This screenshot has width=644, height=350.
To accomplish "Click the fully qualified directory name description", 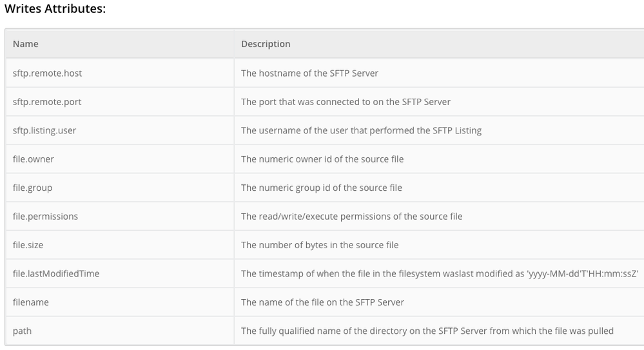I will coord(427,331).
